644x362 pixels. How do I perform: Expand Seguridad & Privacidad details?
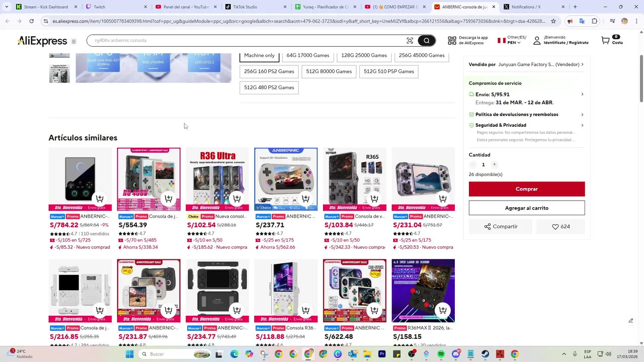(x=526, y=125)
